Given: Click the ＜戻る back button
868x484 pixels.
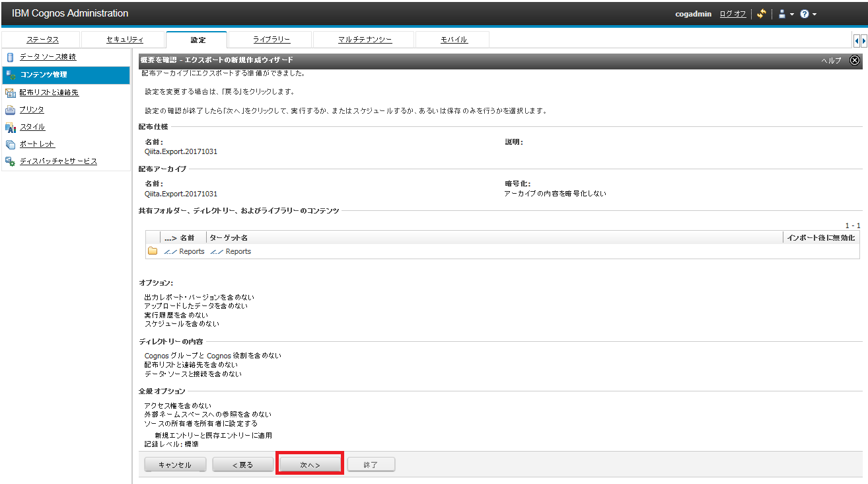Looking at the screenshot, I should pyautogui.click(x=242, y=465).
